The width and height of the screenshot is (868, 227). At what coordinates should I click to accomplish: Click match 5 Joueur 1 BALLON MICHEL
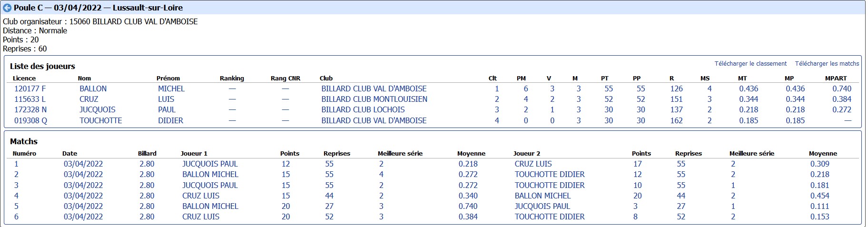pos(210,207)
